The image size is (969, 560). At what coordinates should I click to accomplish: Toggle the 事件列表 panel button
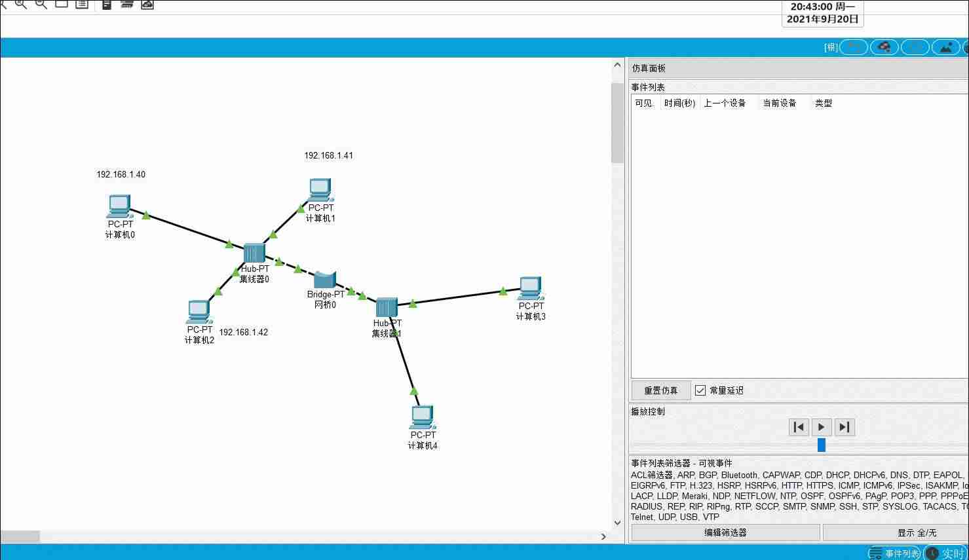[x=894, y=553]
